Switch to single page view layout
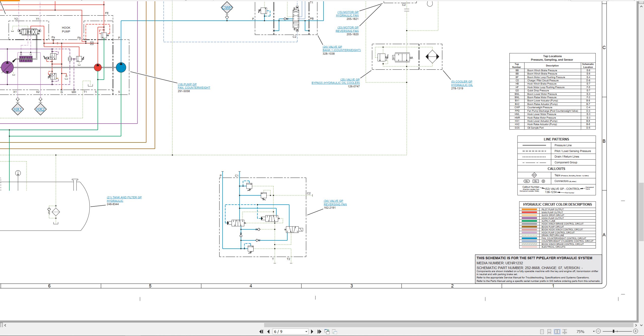The width and height of the screenshot is (644, 336). pyautogui.click(x=542, y=331)
